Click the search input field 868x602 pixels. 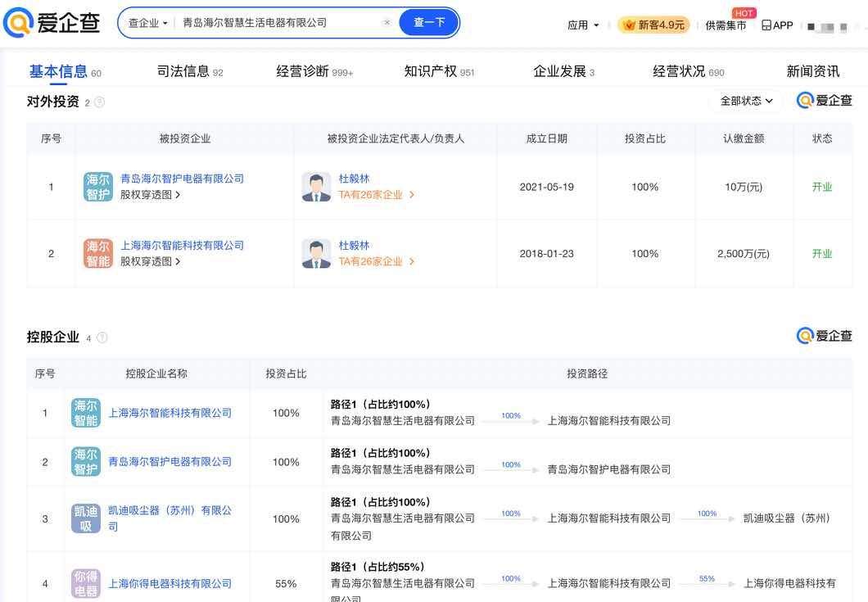click(278, 23)
